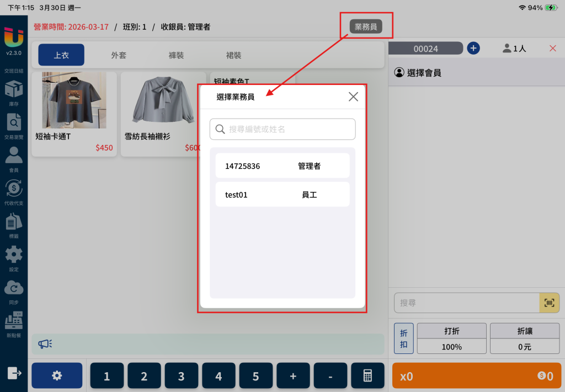565x392 pixels.
Task: Tap the barcode scanner icon beside search
Action: click(549, 303)
